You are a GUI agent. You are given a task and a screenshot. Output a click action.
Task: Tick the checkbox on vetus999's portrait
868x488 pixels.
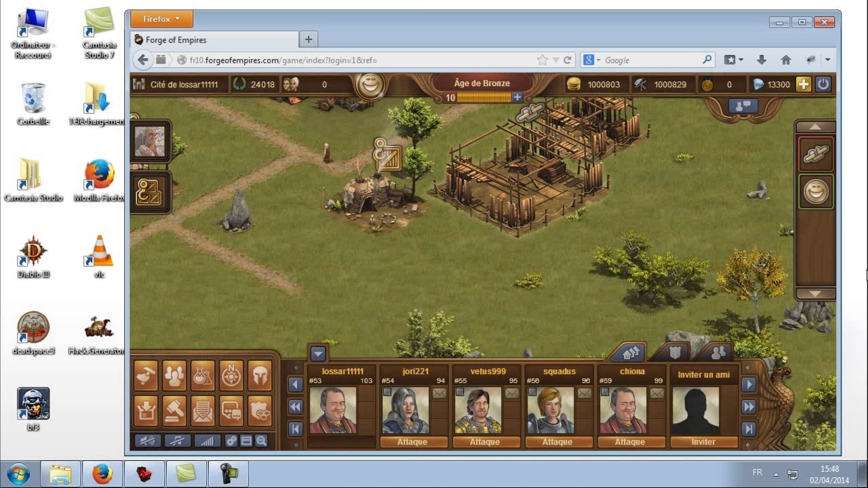point(459,392)
